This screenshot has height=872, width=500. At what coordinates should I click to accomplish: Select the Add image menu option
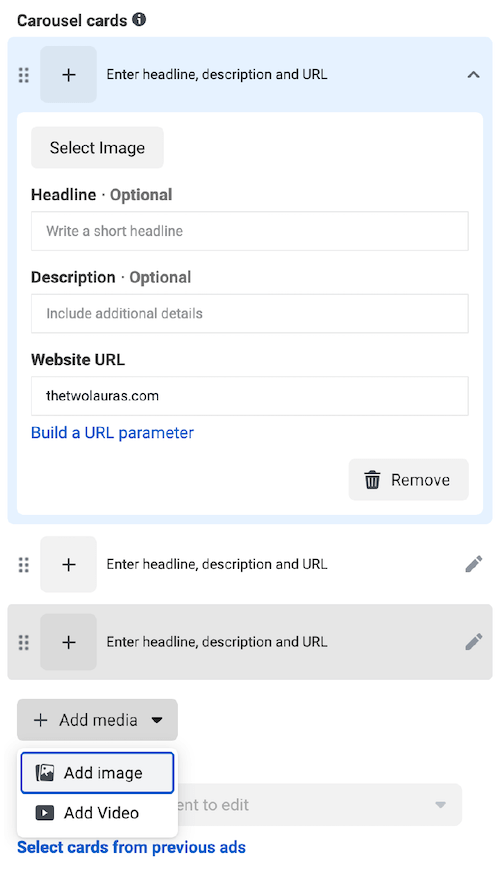[97, 773]
